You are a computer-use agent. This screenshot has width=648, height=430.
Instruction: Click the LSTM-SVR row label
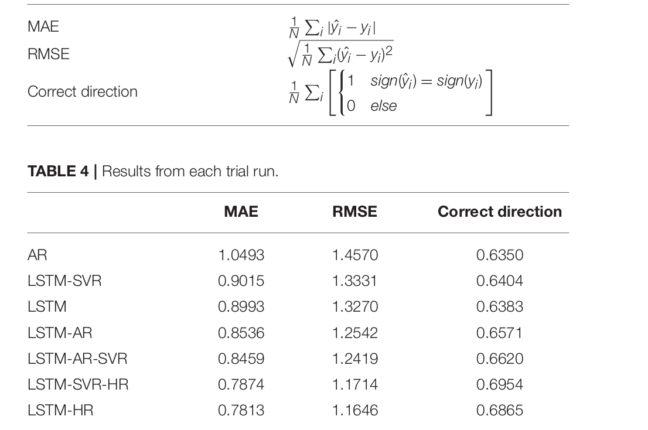click(x=64, y=281)
